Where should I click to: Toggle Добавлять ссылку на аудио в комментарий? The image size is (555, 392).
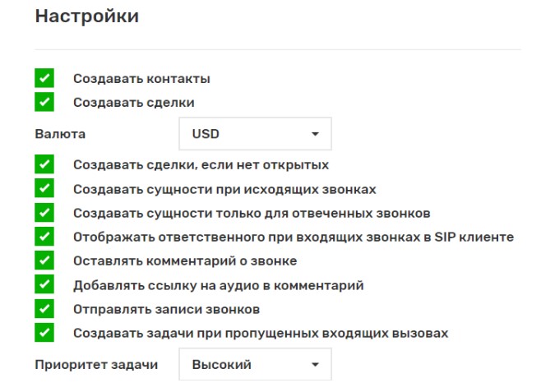tap(44, 285)
